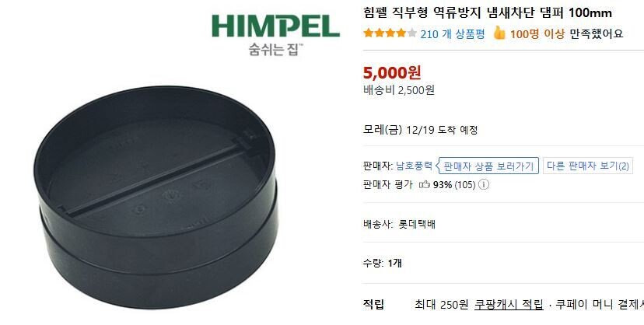Screen dimensions: 644x325
Task: Click the 롯데택배 courier text
Action: tap(417, 225)
